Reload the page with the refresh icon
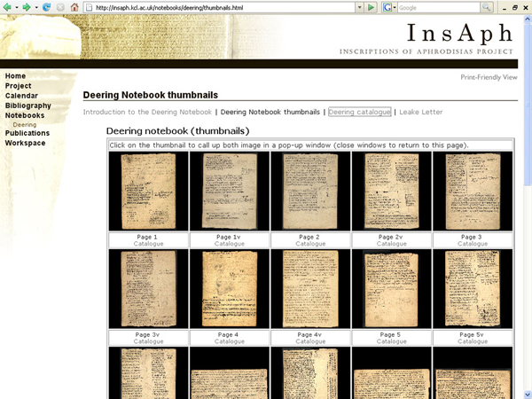532x399 pixels. (x=46, y=7)
